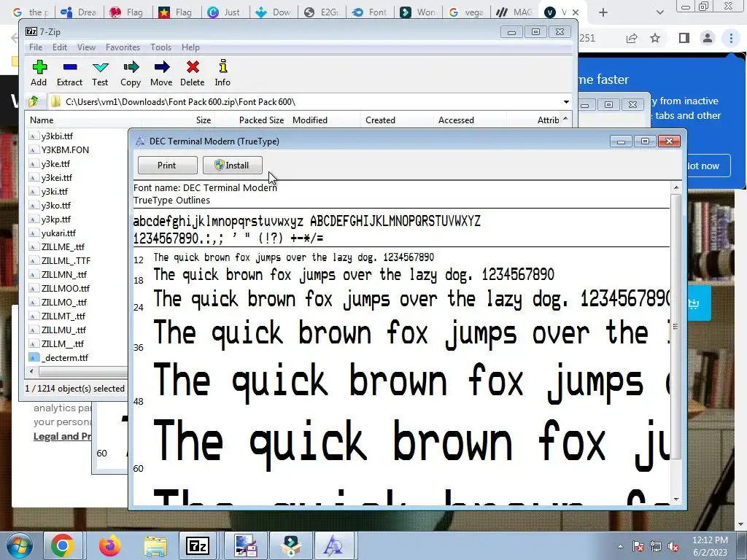Show hidden system tray icons
The width and height of the screenshot is (747, 560).
[x=620, y=547]
